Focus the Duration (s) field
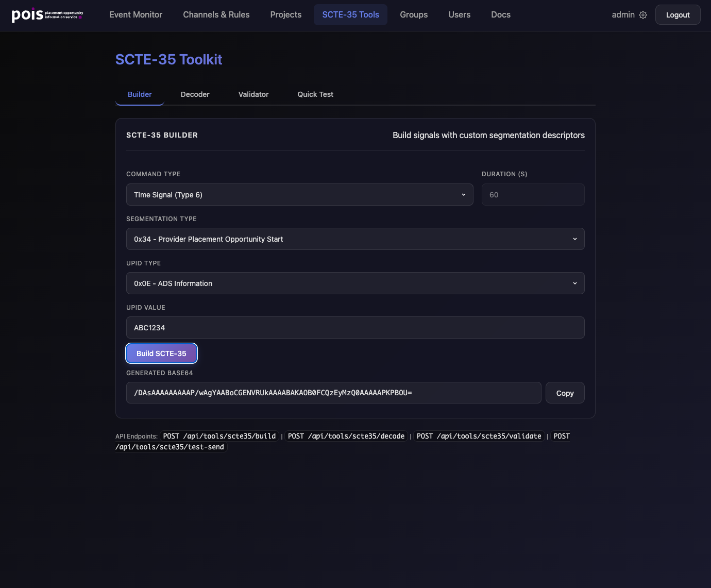 (533, 195)
